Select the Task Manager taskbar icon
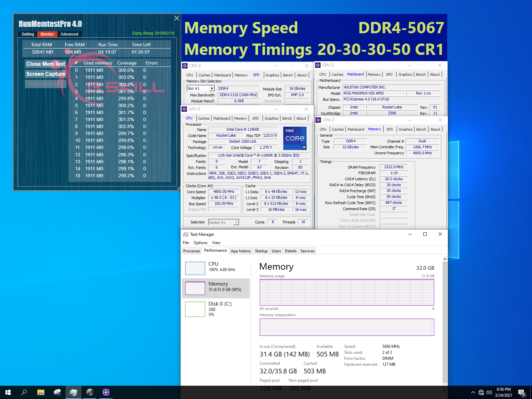The height and width of the screenshot is (399, 532). [73, 392]
